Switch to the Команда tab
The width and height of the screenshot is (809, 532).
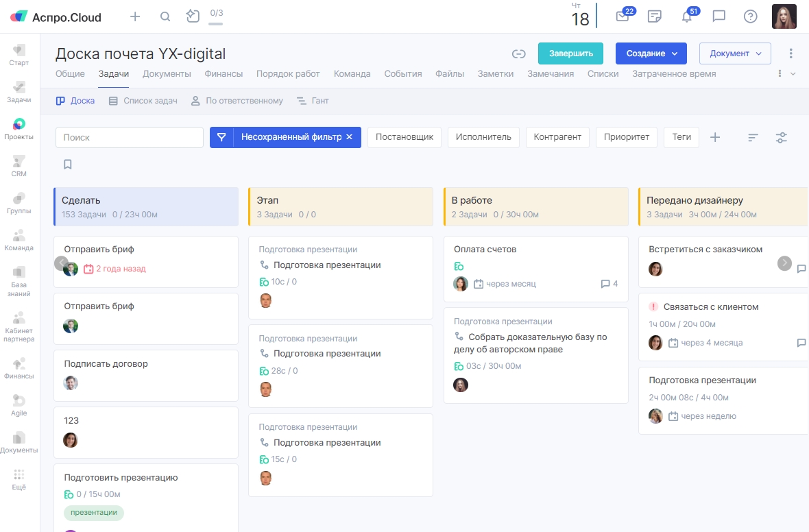point(352,74)
